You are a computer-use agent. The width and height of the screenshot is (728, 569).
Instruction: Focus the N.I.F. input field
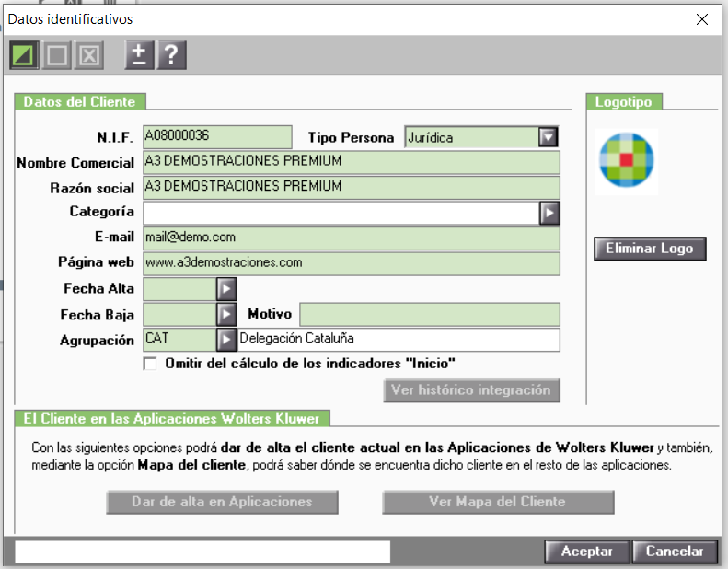pyautogui.click(x=218, y=137)
